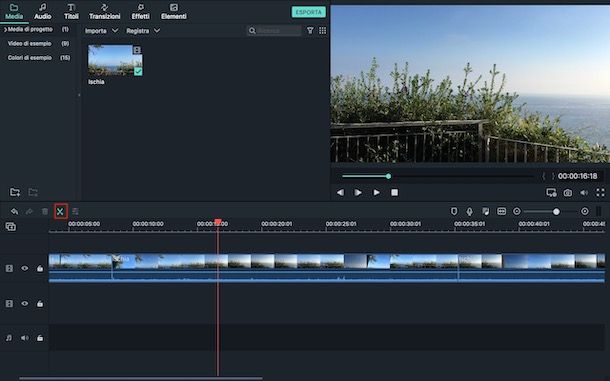The width and height of the screenshot is (610, 381).
Task: Add a new track in timeline
Action: [11, 226]
